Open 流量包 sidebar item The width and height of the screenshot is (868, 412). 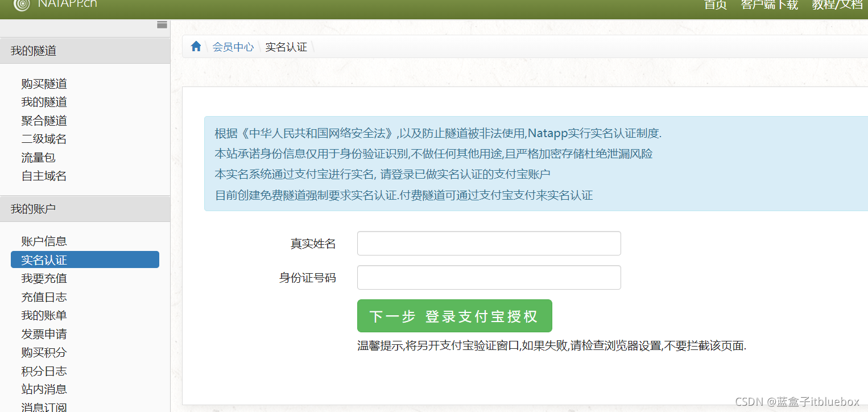pyautogui.click(x=39, y=158)
